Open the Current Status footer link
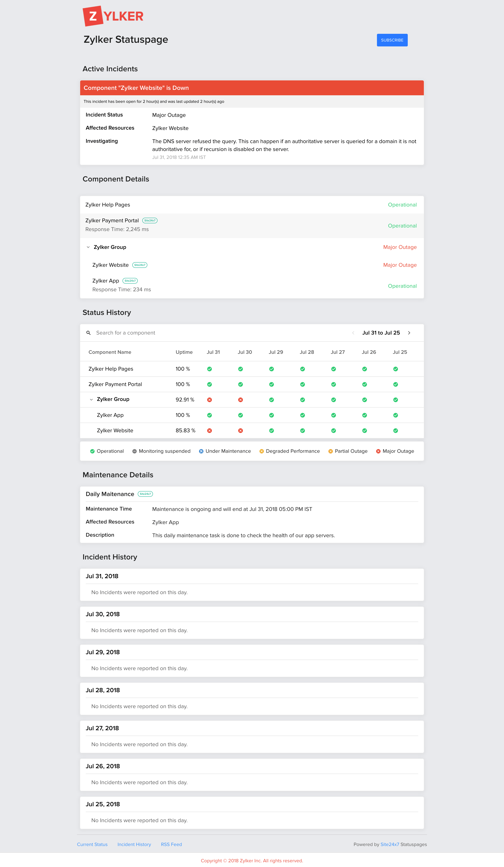The image size is (504, 867). click(x=92, y=844)
